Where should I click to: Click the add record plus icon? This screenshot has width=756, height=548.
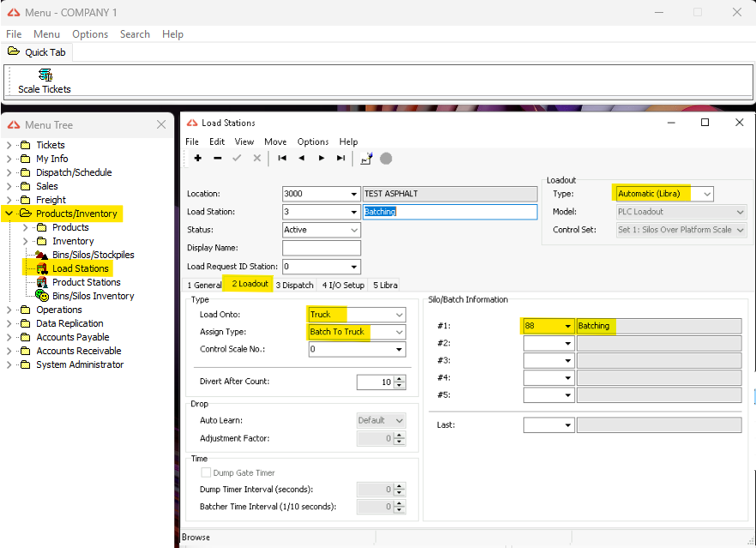pyautogui.click(x=197, y=158)
